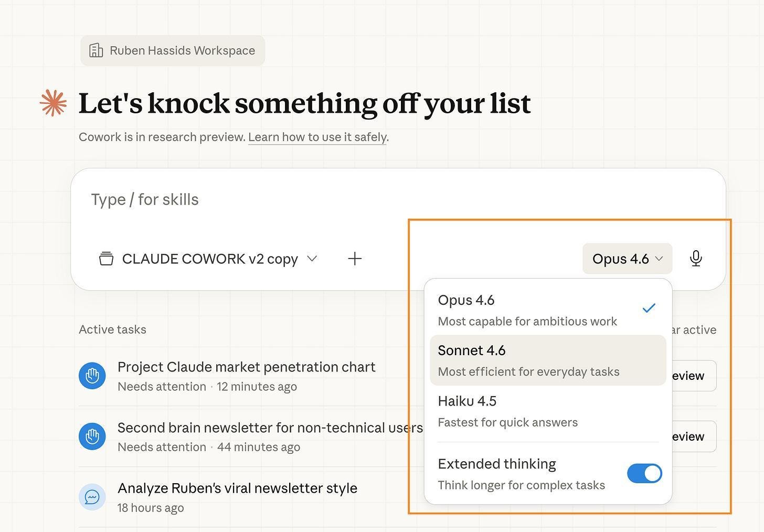
Task: Click hand icon for market penetration task
Action: click(x=92, y=376)
